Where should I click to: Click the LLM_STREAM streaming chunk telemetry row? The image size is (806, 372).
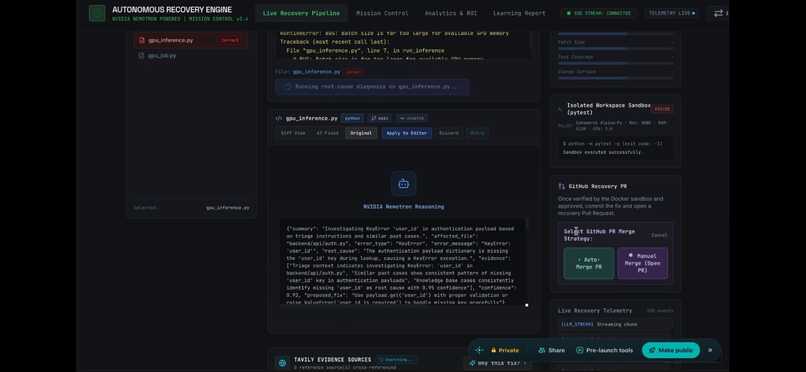[615, 324]
